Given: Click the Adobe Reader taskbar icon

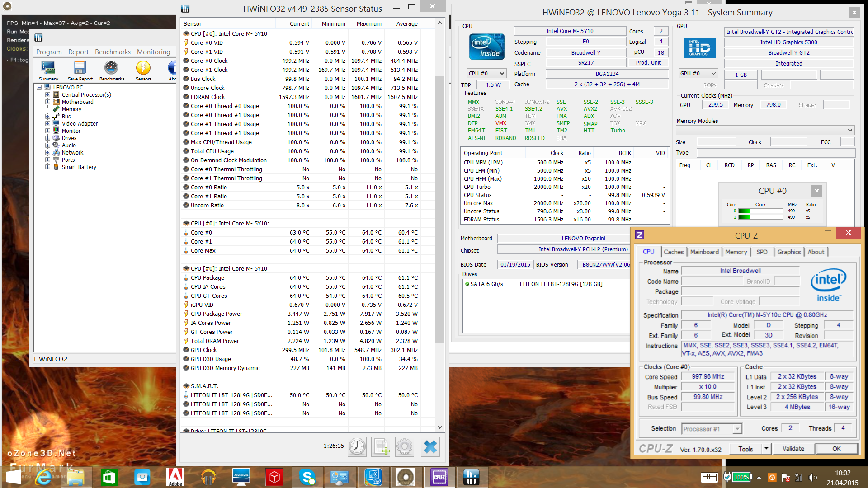Looking at the screenshot, I should pos(175,477).
